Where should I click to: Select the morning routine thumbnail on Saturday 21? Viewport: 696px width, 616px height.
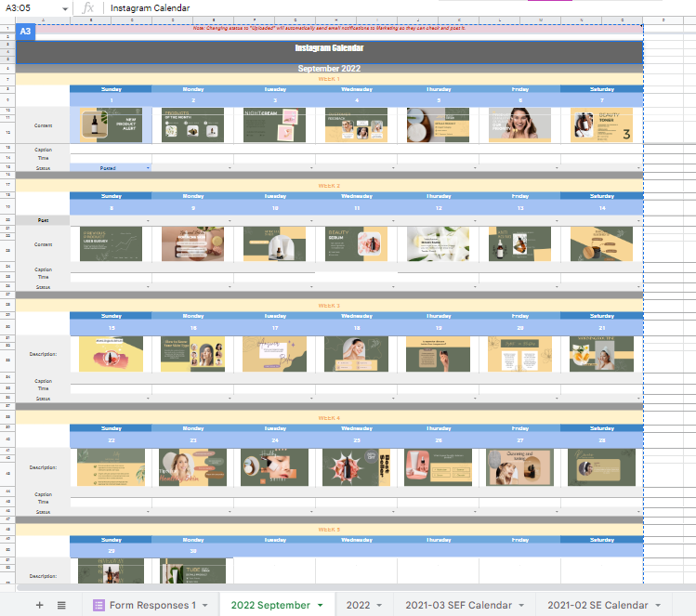601,354
